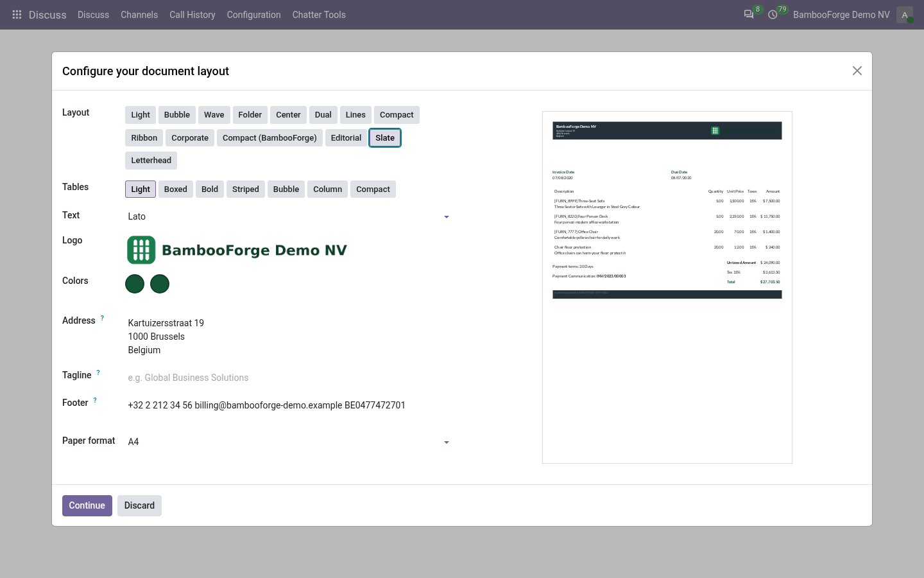Open the Chatter Tools menu
Screen dimensions: 924x578
(319, 15)
